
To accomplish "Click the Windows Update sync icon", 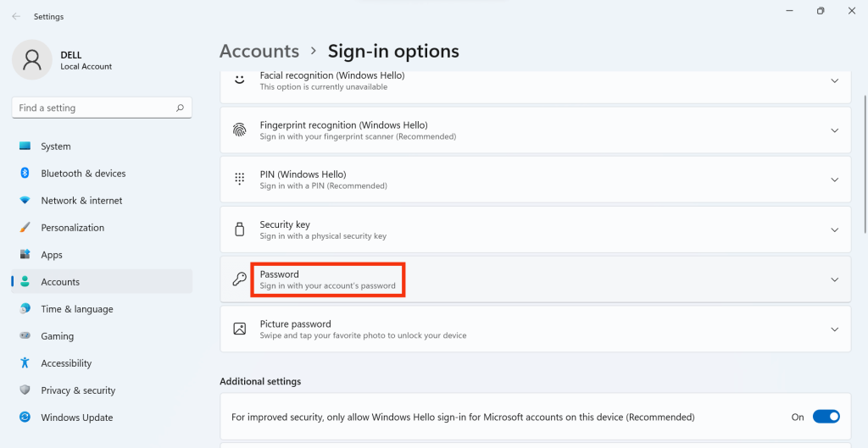I will pos(25,417).
